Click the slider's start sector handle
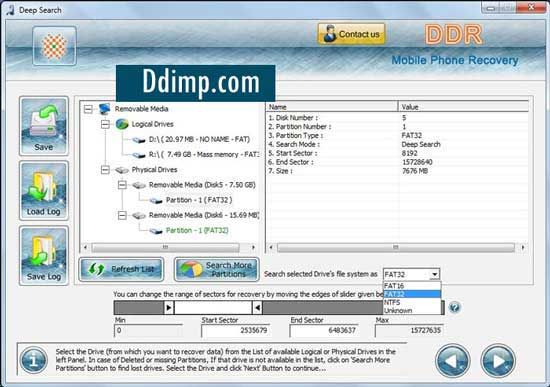The width and height of the screenshot is (550, 387). coord(169,308)
